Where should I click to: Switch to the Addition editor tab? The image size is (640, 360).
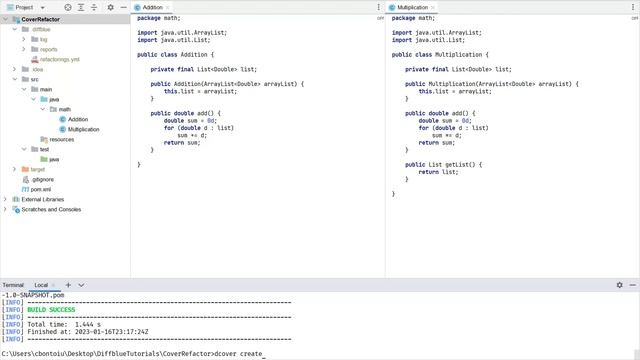point(152,7)
